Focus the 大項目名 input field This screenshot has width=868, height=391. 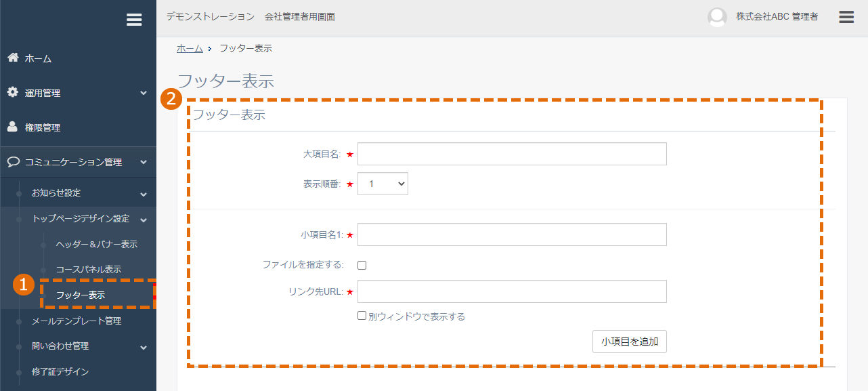tap(512, 154)
